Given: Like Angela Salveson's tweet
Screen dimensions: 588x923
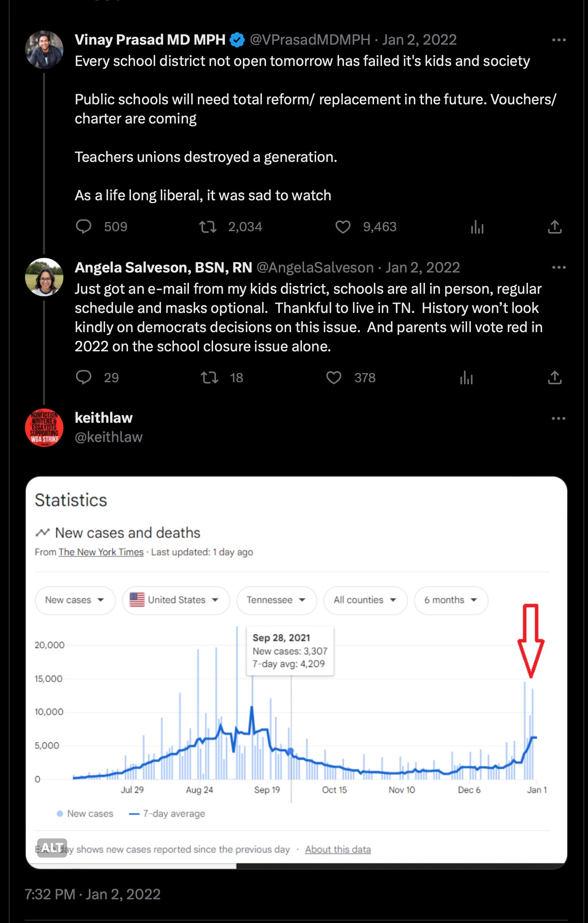Looking at the screenshot, I should pyautogui.click(x=334, y=378).
